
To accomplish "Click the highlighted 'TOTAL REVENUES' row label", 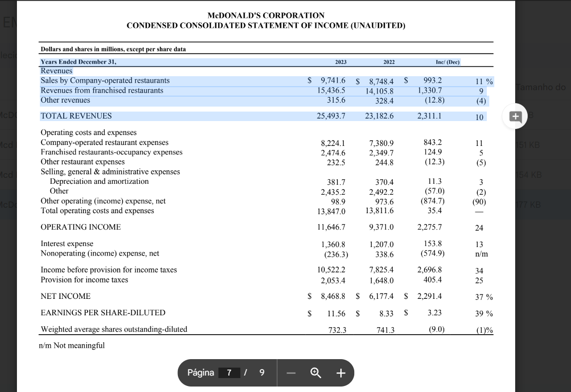I will coord(76,116).
